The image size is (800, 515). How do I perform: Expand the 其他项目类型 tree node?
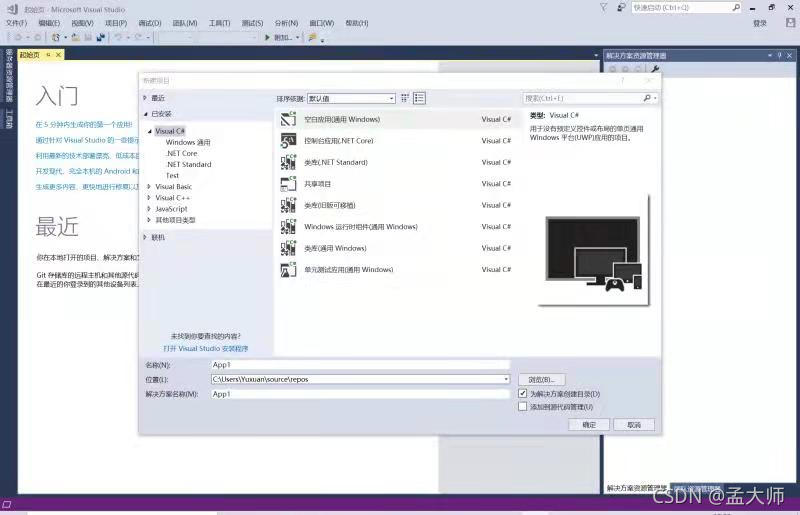149,220
